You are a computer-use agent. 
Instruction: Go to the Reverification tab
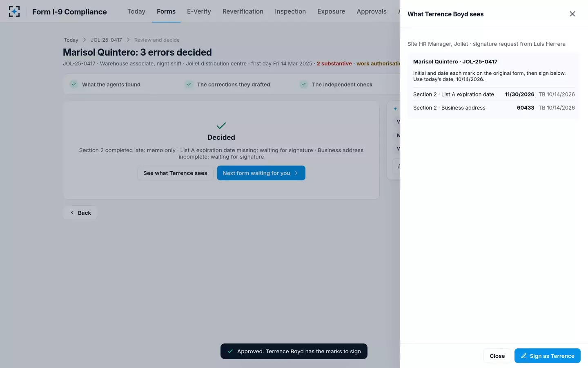pos(243,11)
